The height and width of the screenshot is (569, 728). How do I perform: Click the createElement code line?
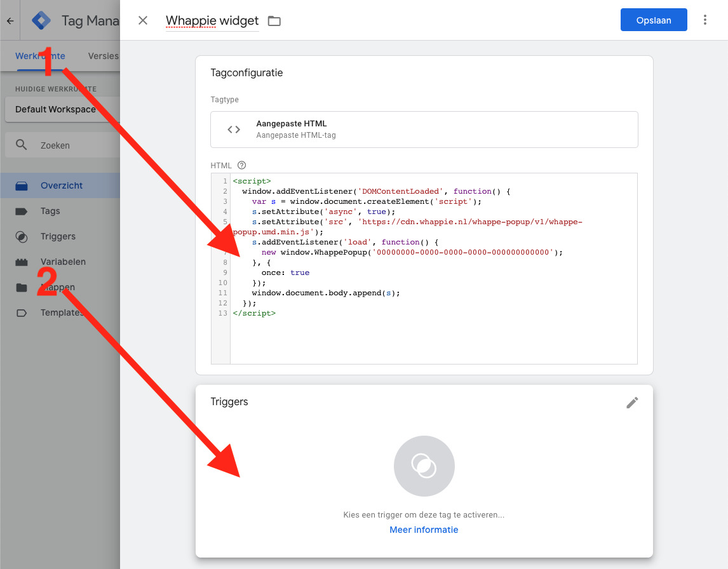[367, 201]
